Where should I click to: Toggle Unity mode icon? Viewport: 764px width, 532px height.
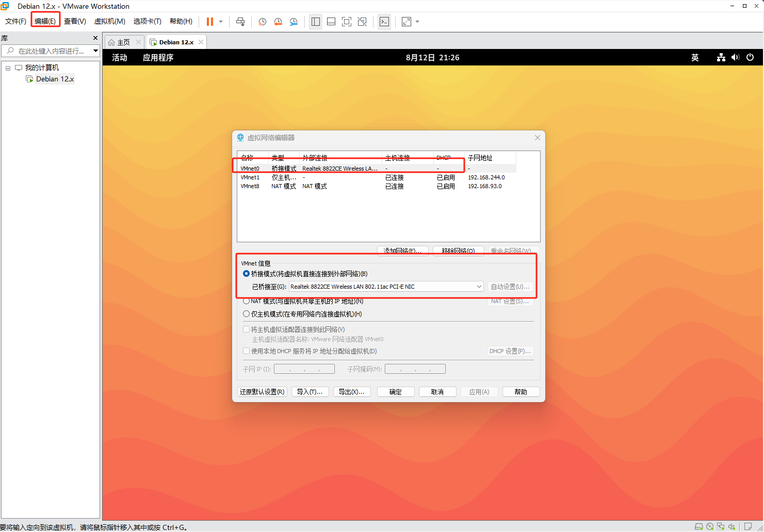[x=362, y=22]
